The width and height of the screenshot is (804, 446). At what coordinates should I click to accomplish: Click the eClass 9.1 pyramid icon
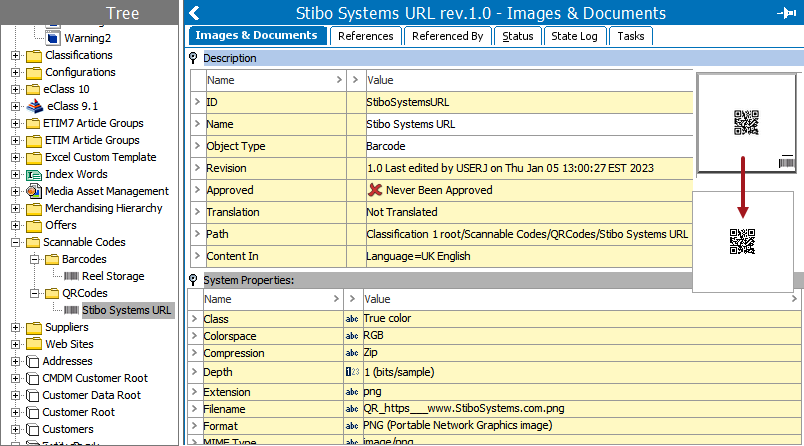[x=35, y=106]
